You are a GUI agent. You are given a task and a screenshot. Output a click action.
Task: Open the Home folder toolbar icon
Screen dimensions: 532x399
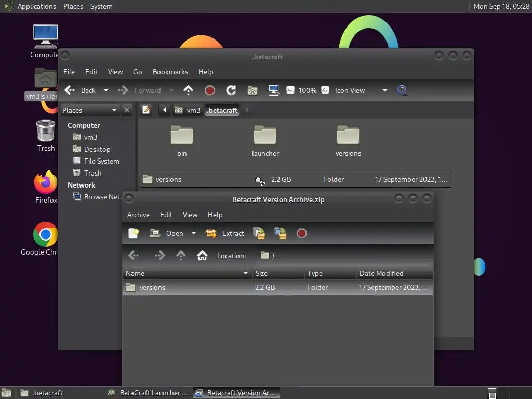point(252,90)
